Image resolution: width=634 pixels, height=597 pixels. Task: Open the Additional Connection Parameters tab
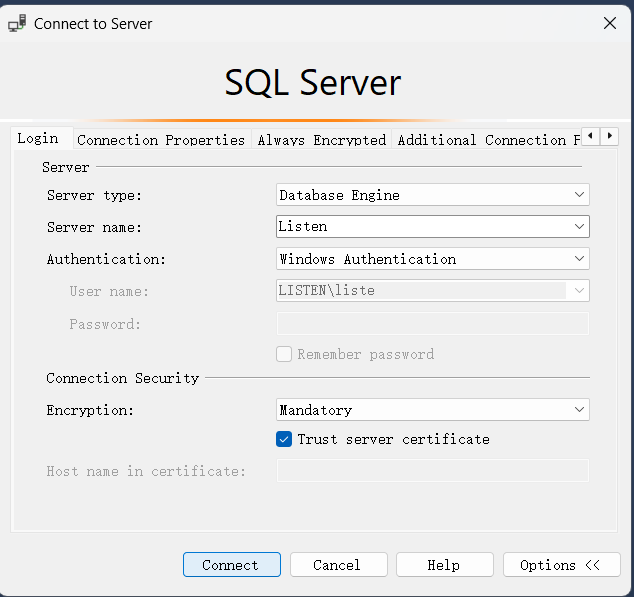coord(488,140)
